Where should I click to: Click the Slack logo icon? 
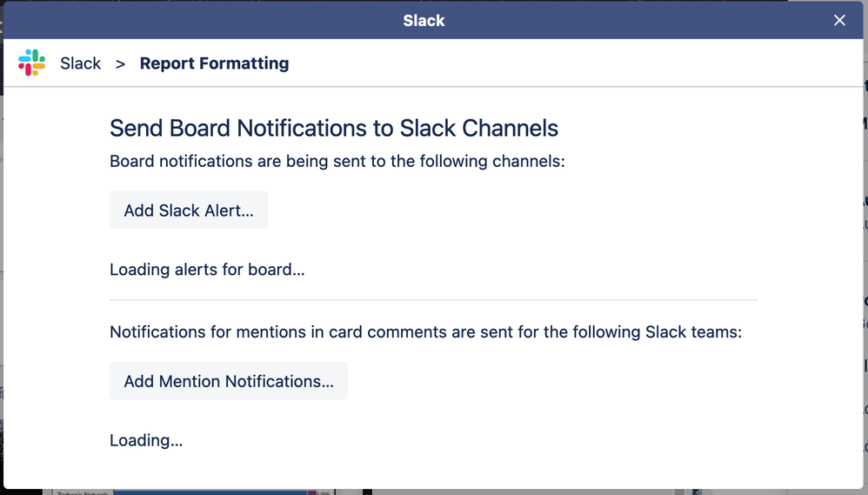(31, 63)
